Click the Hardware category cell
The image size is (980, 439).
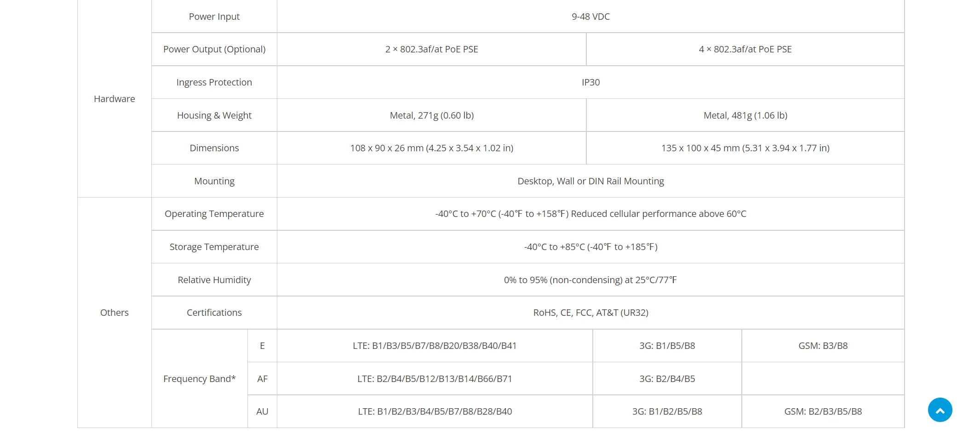point(115,99)
